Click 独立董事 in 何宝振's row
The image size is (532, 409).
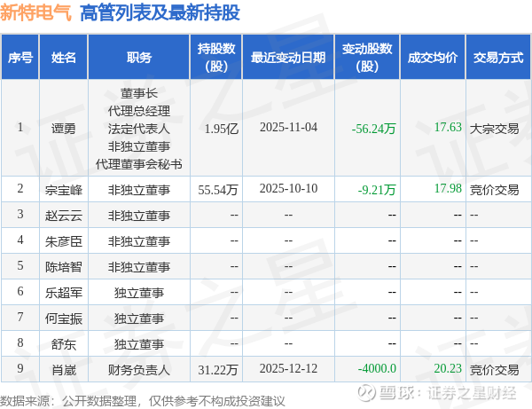pos(139,319)
